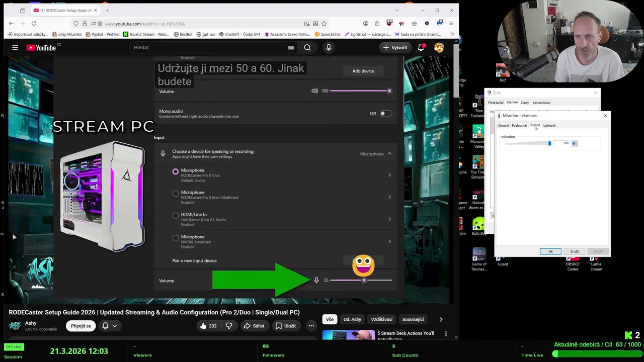644x362 pixels.
Task: Click the Uložit save button
Action: click(285, 326)
